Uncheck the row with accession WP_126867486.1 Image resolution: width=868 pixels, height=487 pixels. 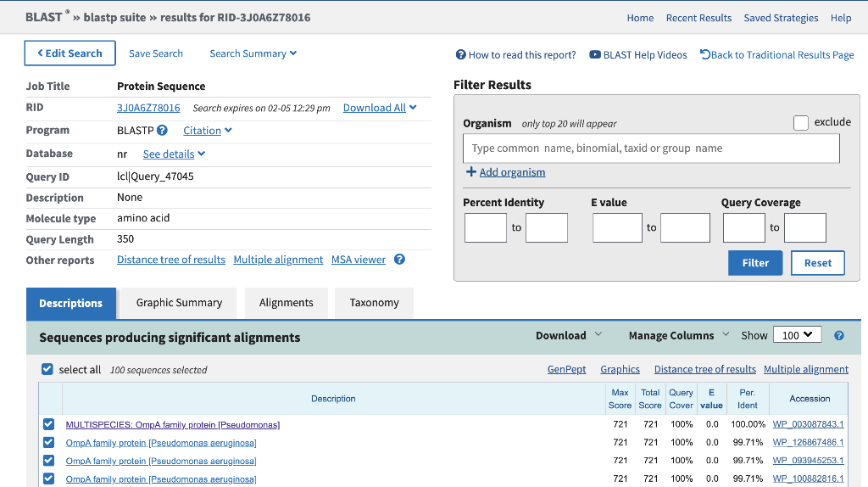click(x=48, y=443)
